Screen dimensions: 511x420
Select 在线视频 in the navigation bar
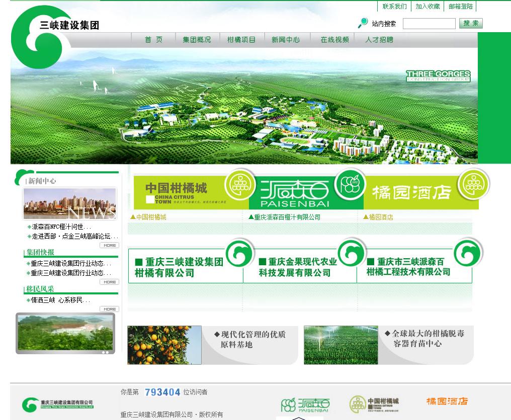(x=334, y=40)
